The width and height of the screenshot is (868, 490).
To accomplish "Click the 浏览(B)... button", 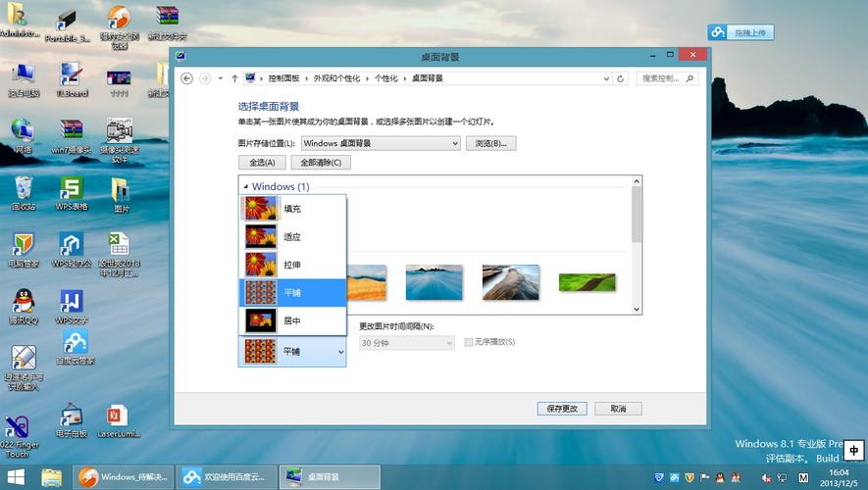I will (x=491, y=143).
